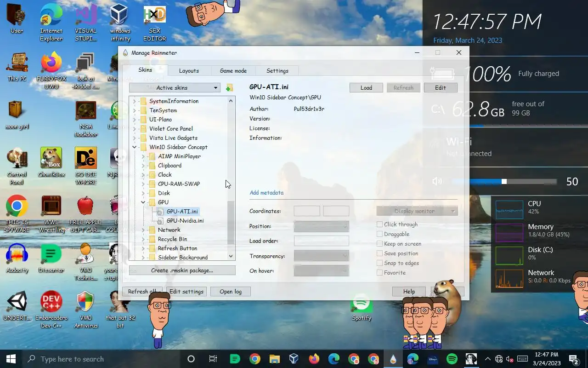Open the Audacity desktop icon
The height and width of the screenshot is (368, 588).
coord(17,258)
